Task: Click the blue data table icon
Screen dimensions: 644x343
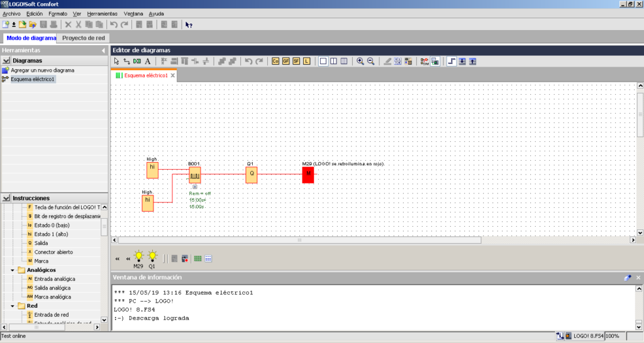Action: [x=208, y=258]
